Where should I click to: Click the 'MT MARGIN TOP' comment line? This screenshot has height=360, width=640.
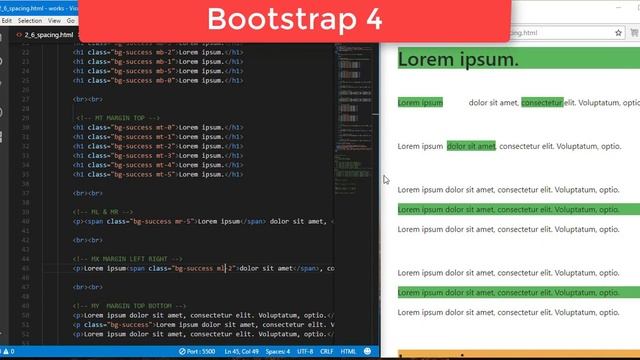(x=118, y=118)
